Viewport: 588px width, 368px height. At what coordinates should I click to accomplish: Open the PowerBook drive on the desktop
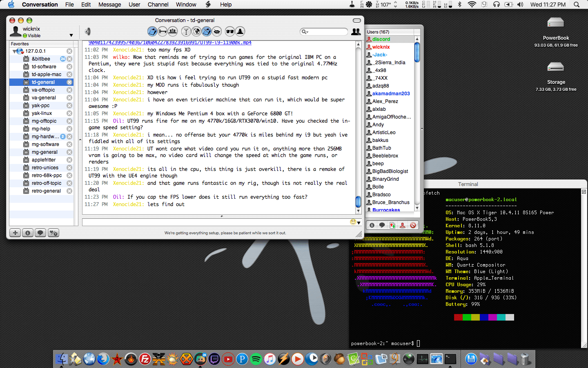tap(556, 23)
